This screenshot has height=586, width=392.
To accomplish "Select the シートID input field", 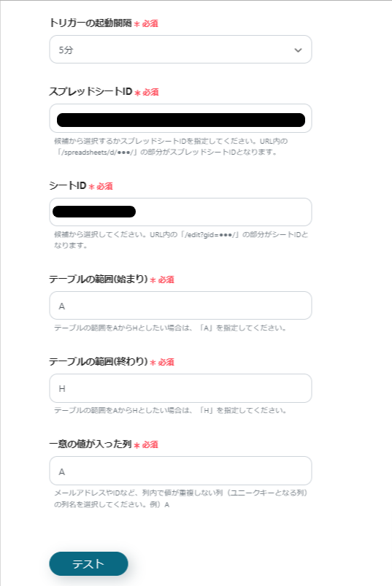I will click(180, 212).
